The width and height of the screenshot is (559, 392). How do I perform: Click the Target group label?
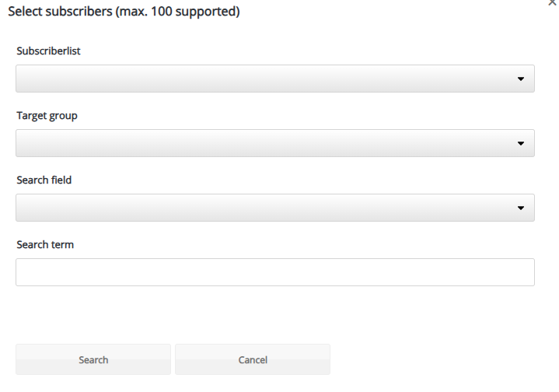[47, 116]
